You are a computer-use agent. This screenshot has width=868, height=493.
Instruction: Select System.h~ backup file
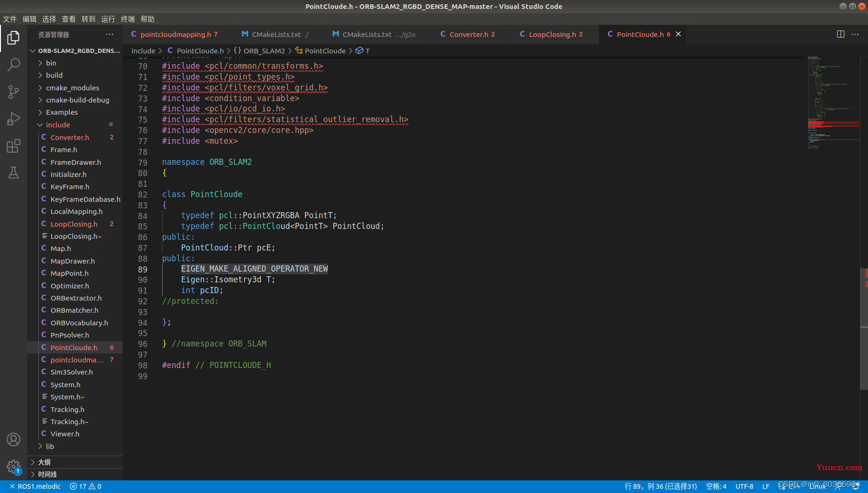pyautogui.click(x=75, y=397)
